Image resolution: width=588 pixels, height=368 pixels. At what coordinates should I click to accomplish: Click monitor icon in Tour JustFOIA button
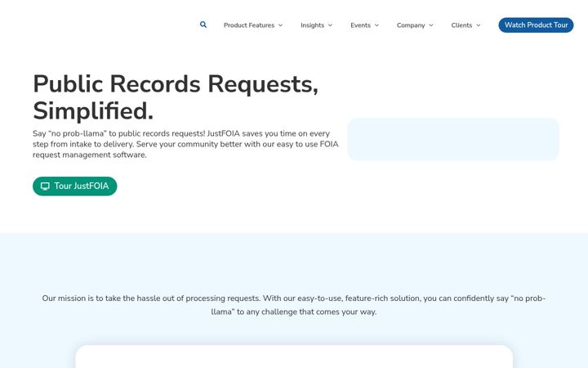click(x=45, y=186)
